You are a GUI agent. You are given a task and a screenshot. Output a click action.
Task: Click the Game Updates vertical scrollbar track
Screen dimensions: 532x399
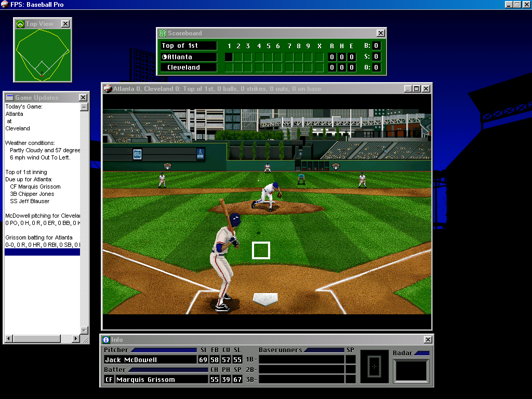click(x=84, y=219)
